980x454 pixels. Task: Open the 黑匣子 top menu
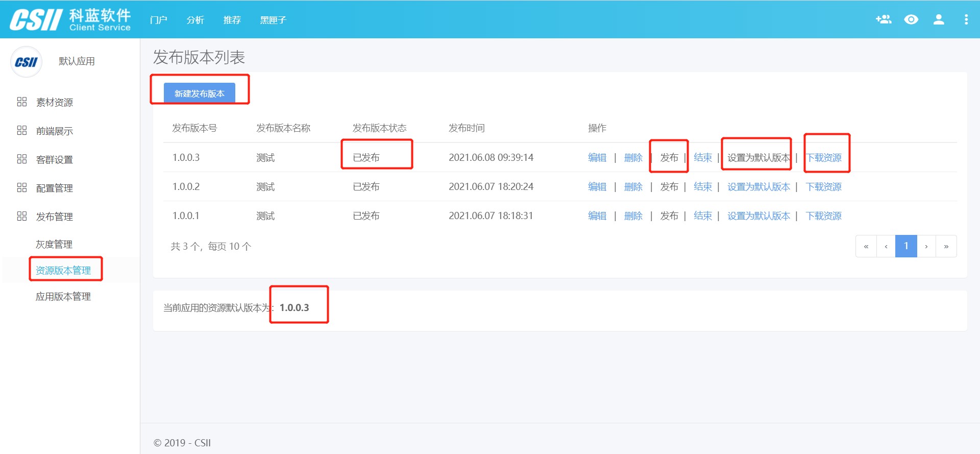pyautogui.click(x=273, y=20)
